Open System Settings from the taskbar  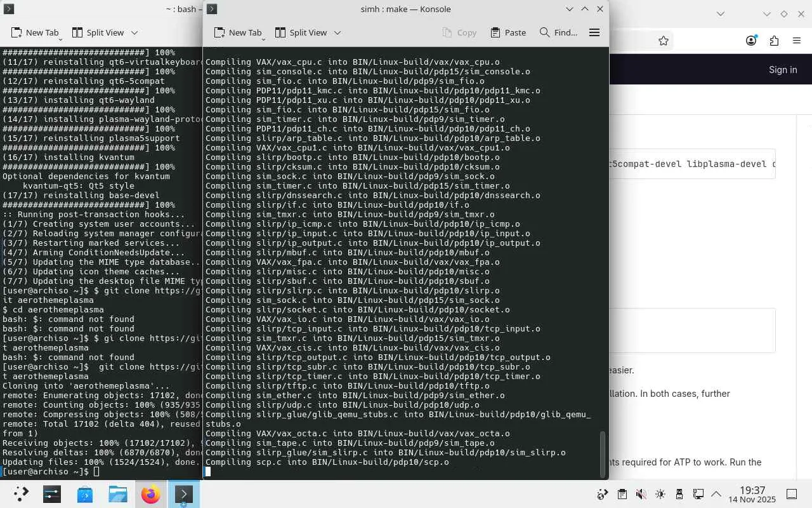coord(52,494)
